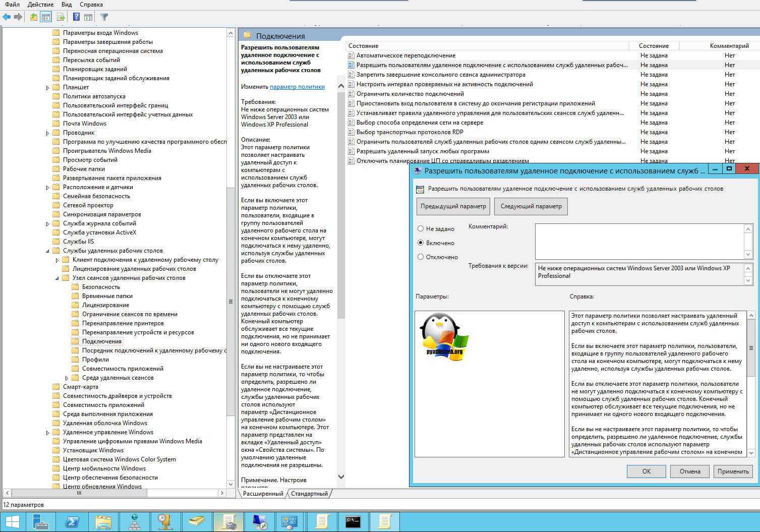The width and height of the screenshot is (760, 532).
Task: Click the tree pane horizontal scrollbar thumb
Action: [x=79, y=493]
